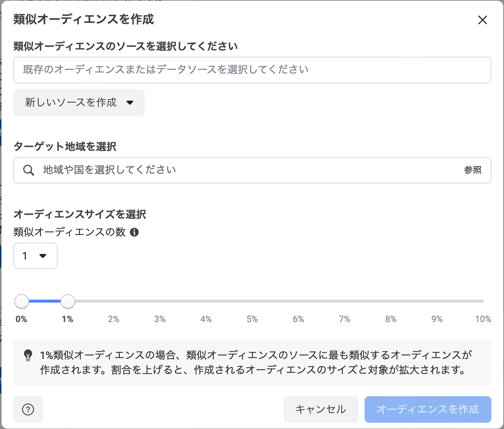This screenshot has height=429, width=504.
Task: Focus the audience source selection field
Action: (x=252, y=70)
